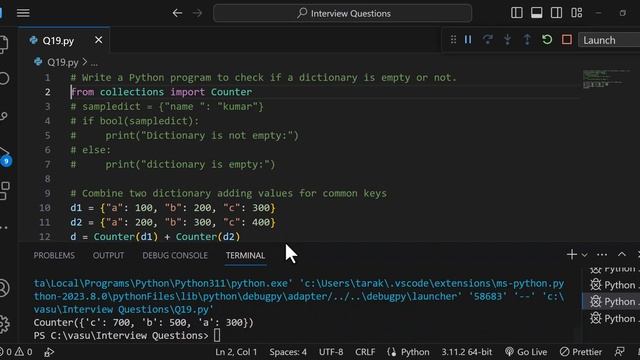The image size is (640, 360).
Task: Open the new terminal profile dropdown arrow
Action: pos(584,255)
